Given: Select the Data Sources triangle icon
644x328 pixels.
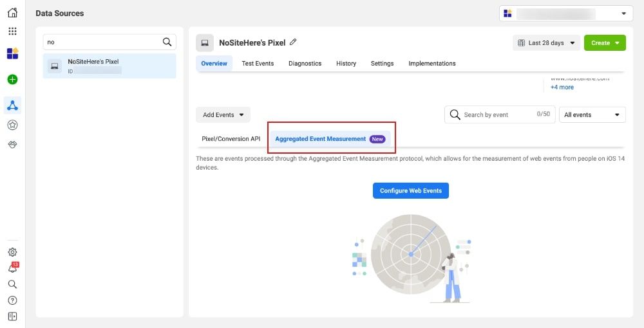Looking at the screenshot, I should click(x=12, y=105).
